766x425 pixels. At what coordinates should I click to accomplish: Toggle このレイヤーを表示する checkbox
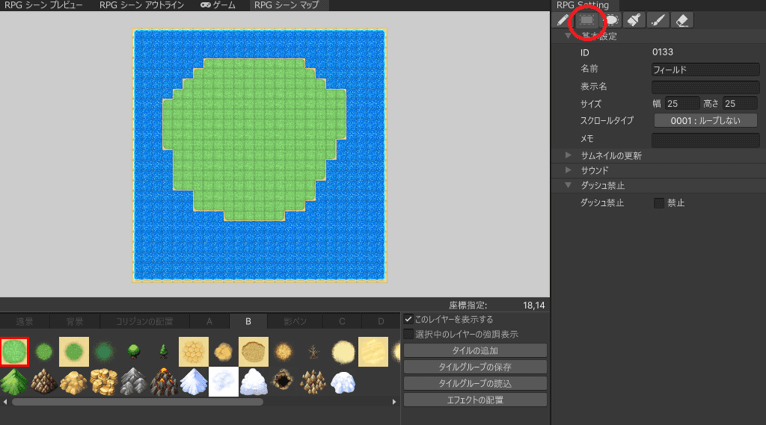pyautogui.click(x=409, y=319)
